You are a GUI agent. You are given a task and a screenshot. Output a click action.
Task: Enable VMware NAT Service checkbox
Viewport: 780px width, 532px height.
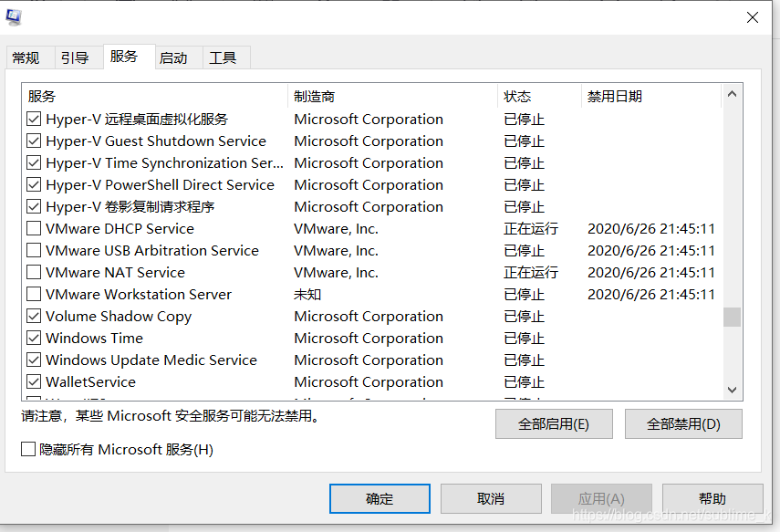point(34,272)
